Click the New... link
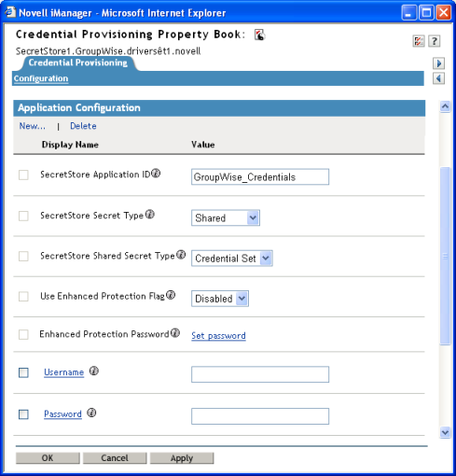 click(33, 126)
